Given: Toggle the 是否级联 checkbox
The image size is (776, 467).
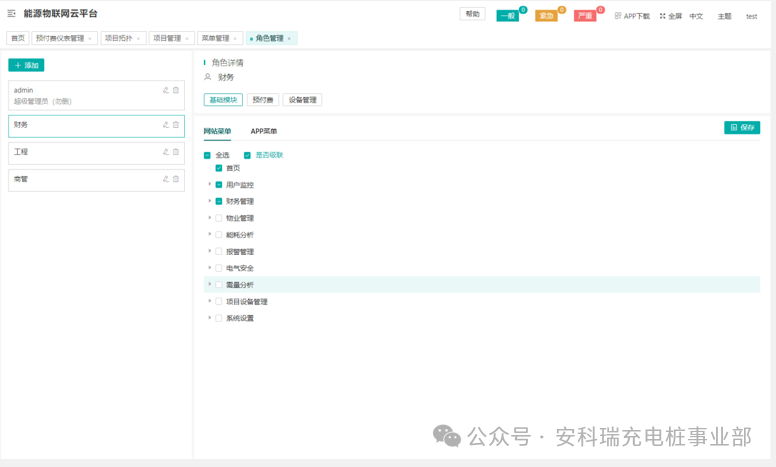Looking at the screenshot, I should click(x=247, y=155).
